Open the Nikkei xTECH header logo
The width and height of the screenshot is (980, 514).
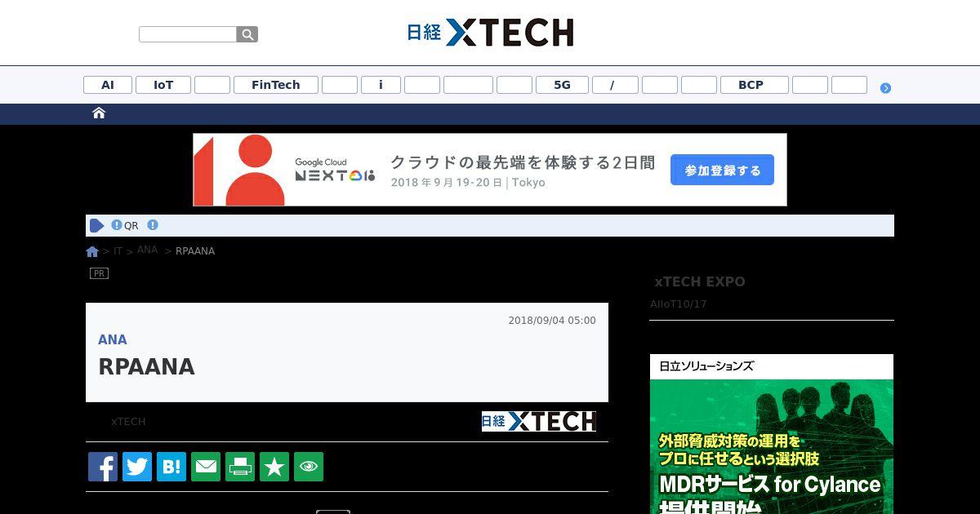(x=490, y=33)
